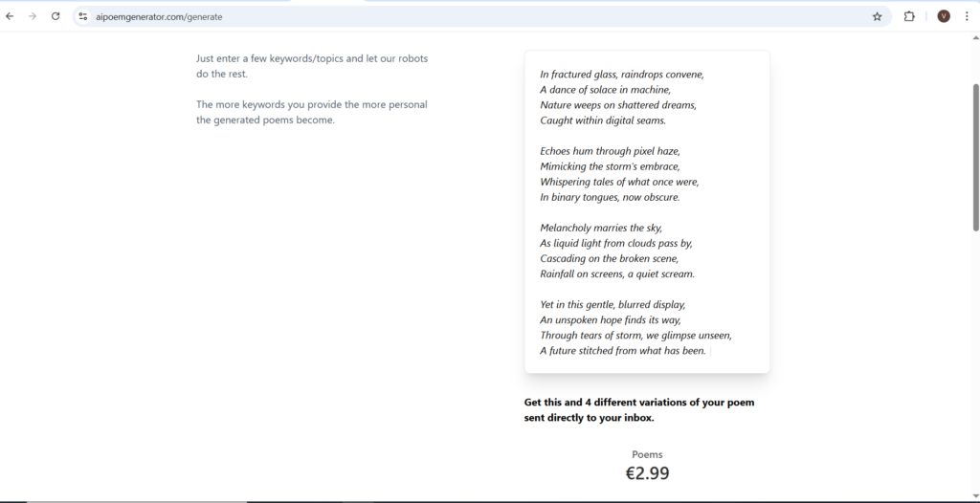Open the profile avatar "V"
980x503 pixels.
(944, 16)
